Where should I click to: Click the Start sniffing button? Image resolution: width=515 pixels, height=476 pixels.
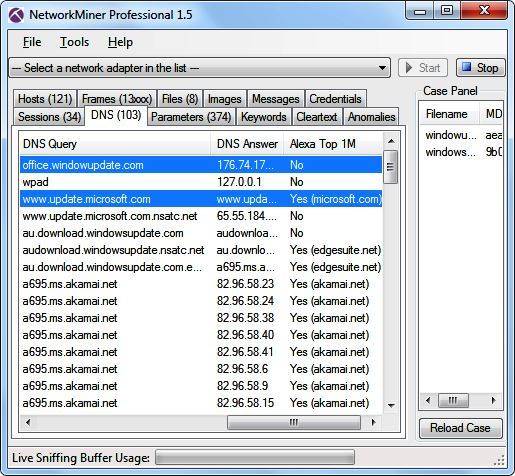[x=423, y=68]
